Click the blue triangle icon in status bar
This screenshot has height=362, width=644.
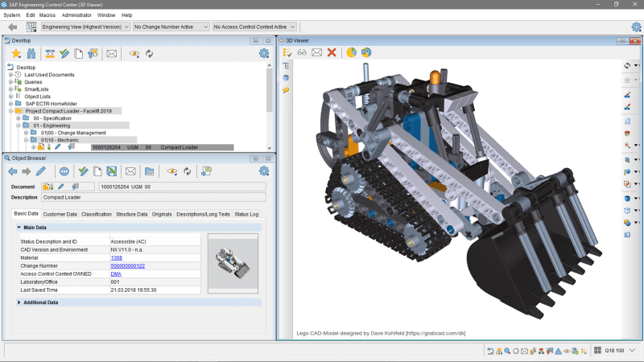click(x=558, y=352)
